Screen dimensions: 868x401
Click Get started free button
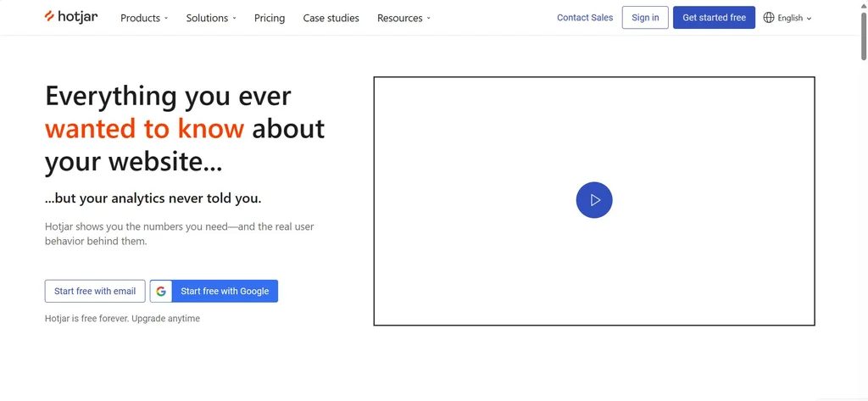pyautogui.click(x=714, y=18)
